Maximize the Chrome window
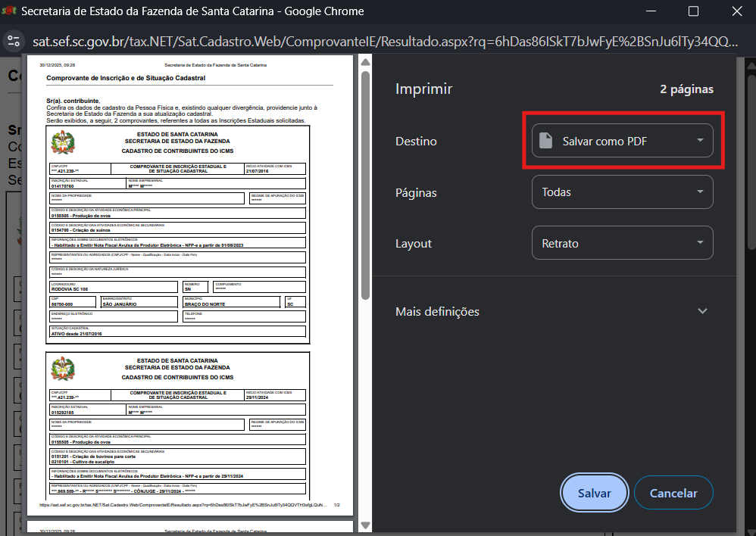The height and width of the screenshot is (536, 756). (693, 11)
